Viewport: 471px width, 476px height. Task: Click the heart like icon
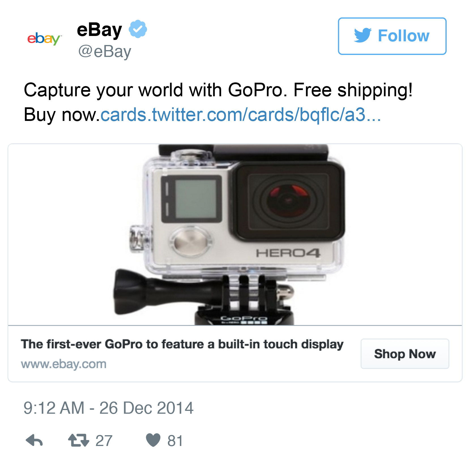pyautogui.click(x=153, y=440)
